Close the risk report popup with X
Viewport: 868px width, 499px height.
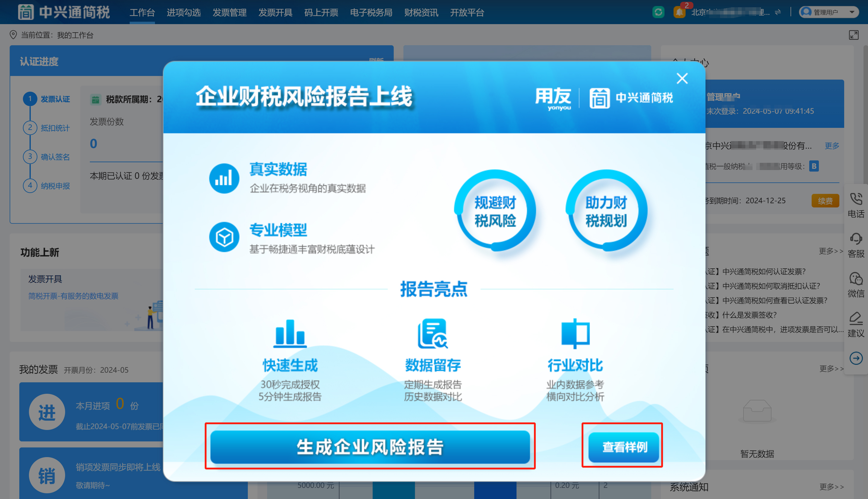coord(682,78)
